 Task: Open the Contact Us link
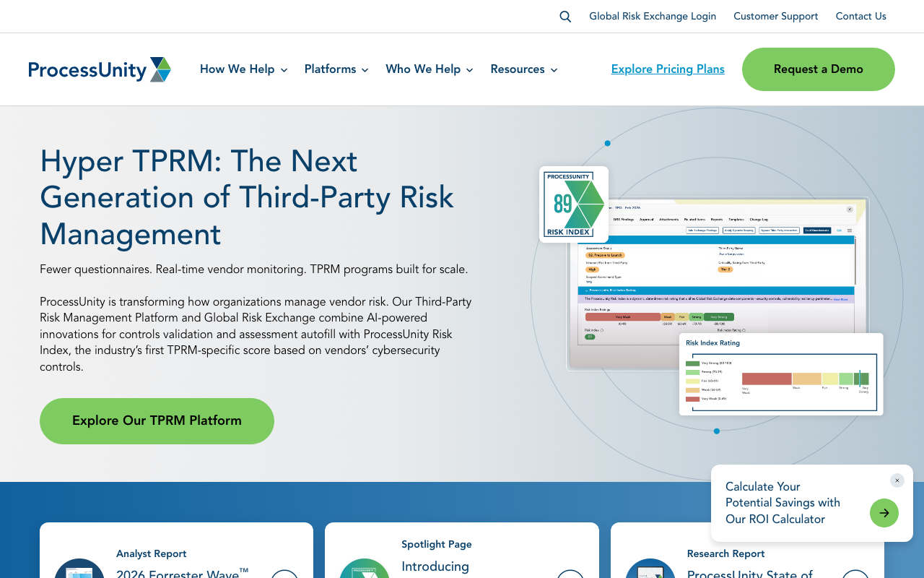pyautogui.click(x=861, y=17)
